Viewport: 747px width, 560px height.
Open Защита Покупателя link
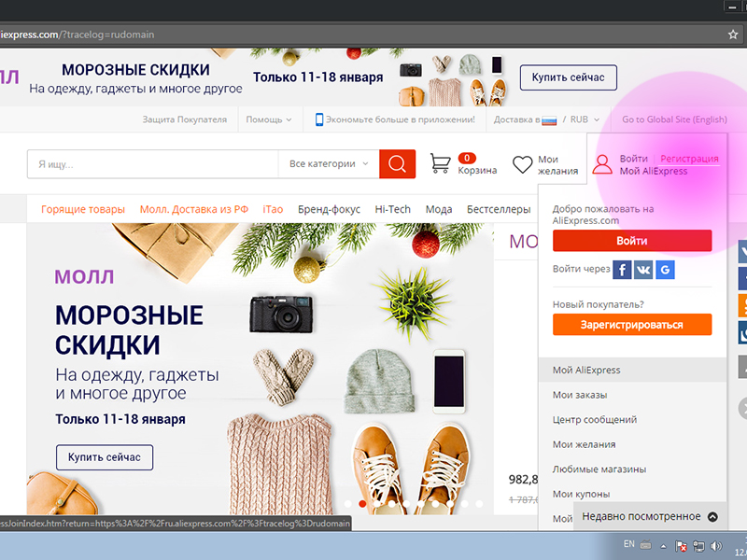click(x=184, y=119)
